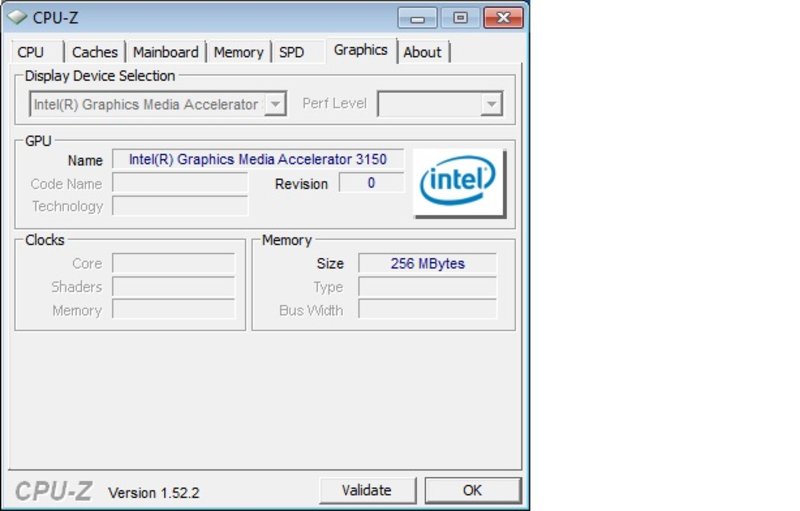Click the Version 1.52.2 text
The image size is (800, 511).
pyautogui.click(x=154, y=493)
